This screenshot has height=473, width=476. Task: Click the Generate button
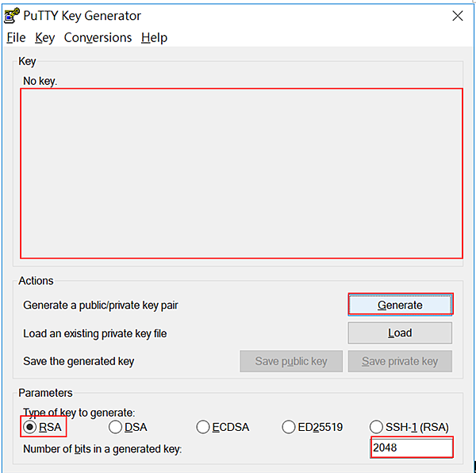pos(400,305)
